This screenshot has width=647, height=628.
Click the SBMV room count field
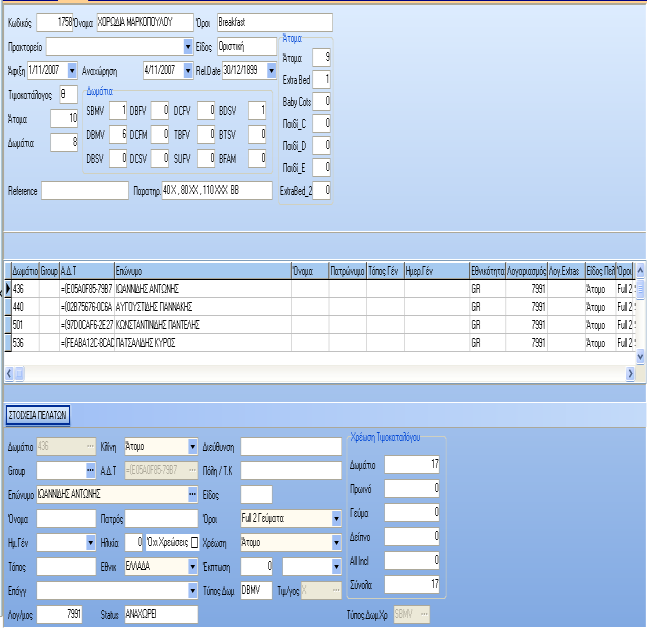click(x=118, y=111)
